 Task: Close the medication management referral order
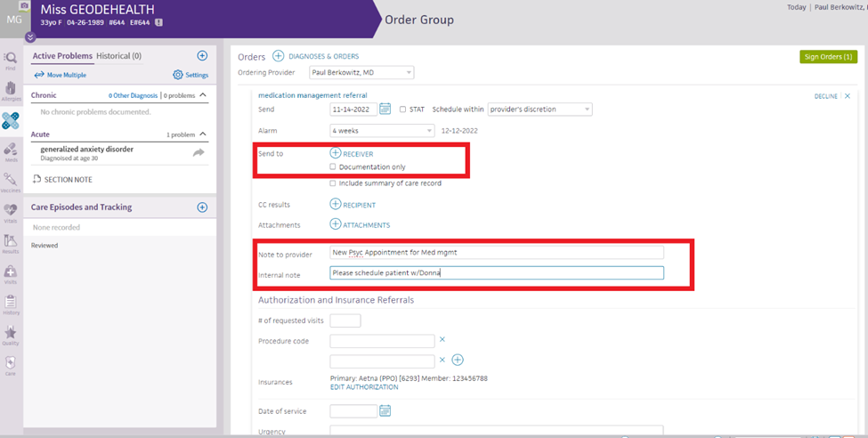848,96
